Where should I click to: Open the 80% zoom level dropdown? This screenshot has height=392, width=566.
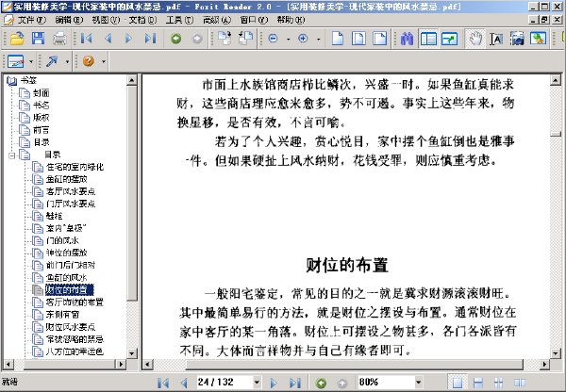(x=418, y=382)
